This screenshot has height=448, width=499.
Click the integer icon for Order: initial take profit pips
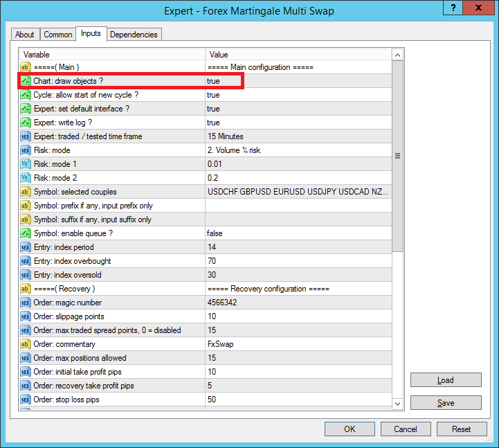(26, 372)
